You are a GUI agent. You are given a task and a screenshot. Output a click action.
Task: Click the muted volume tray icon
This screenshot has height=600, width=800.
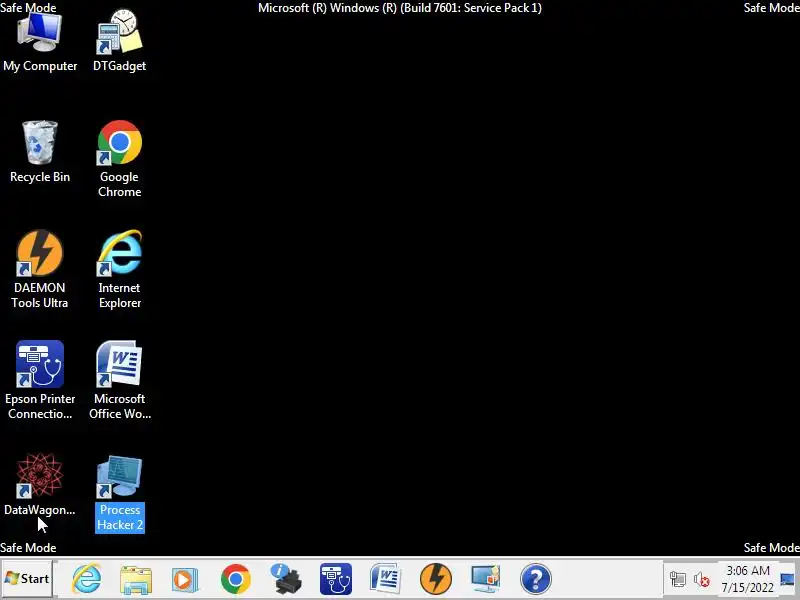pos(702,579)
